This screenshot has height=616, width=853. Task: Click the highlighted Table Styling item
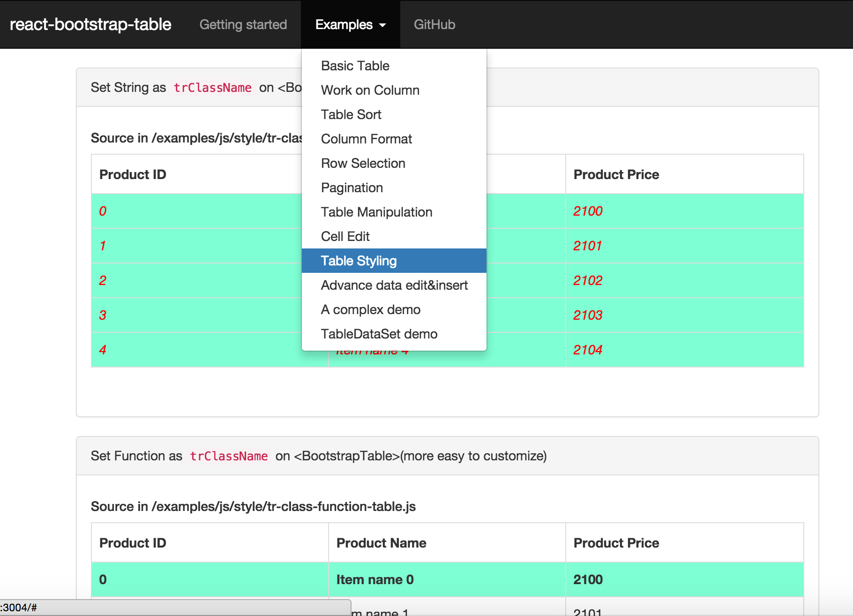(359, 261)
